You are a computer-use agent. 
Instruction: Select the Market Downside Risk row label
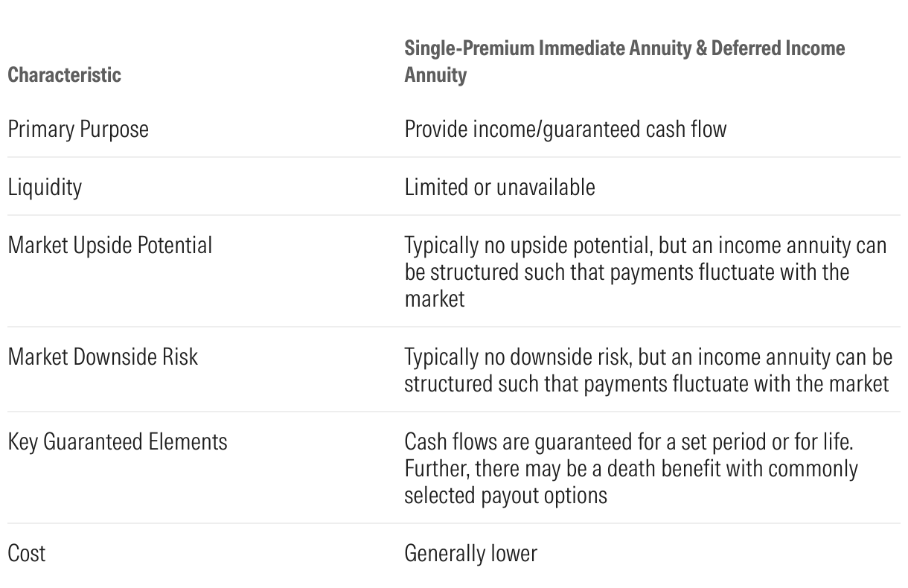[103, 357]
